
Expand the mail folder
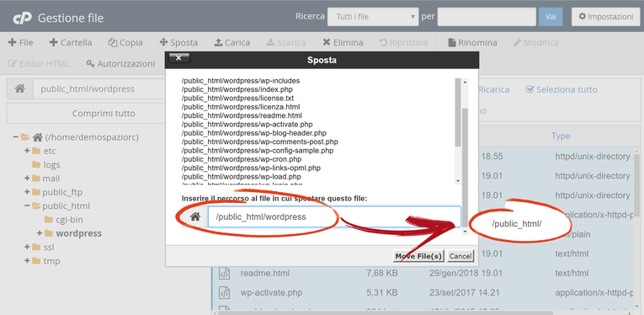[x=27, y=179]
